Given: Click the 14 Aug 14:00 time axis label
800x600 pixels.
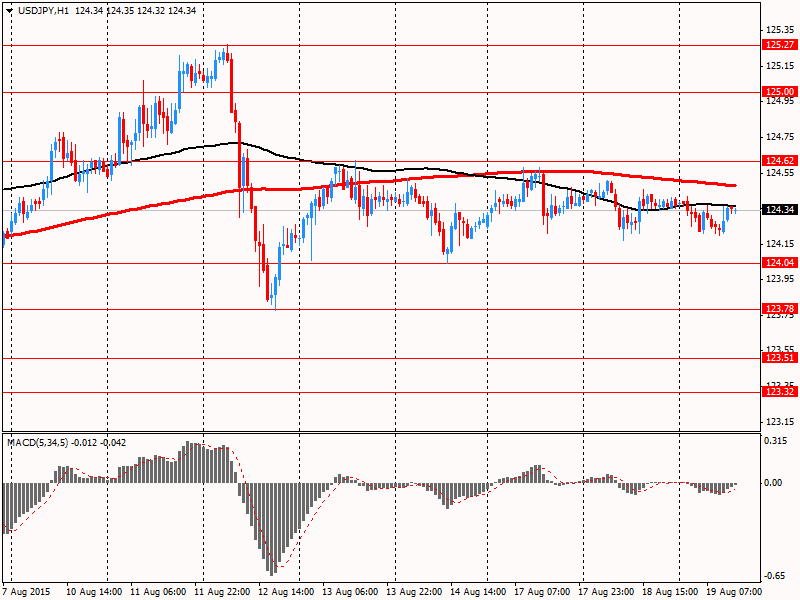Looking at the screenshot, I should (478, 592).
